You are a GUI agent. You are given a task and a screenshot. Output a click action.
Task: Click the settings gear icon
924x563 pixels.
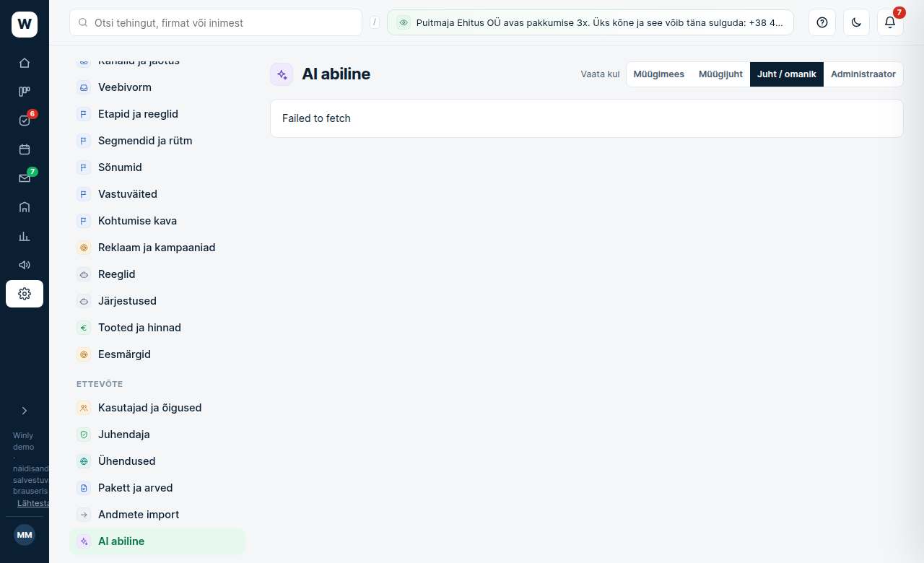25,294
